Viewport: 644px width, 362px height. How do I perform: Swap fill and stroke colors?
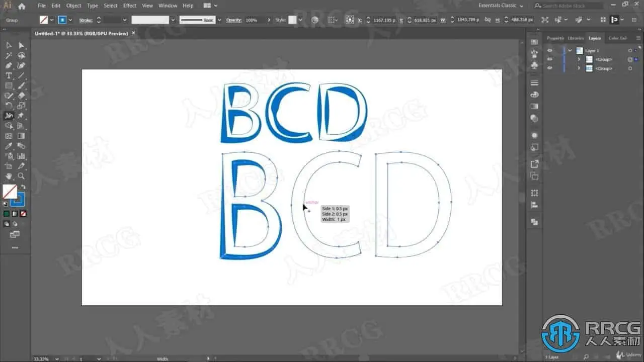click(23, 187)
